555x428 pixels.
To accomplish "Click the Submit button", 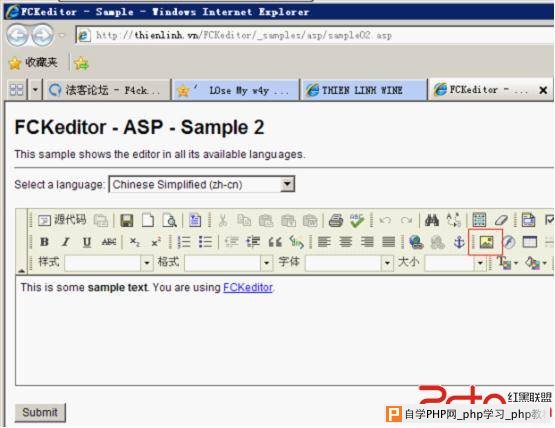I will tap(40, 412).
